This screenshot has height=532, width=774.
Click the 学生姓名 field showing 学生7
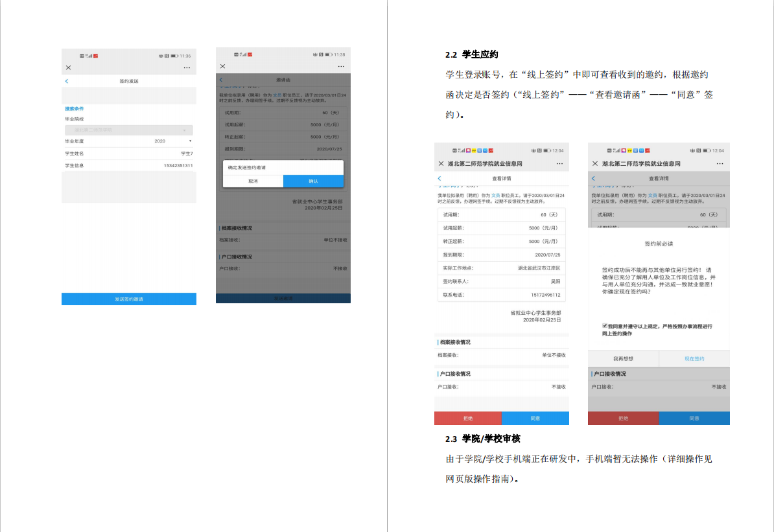click(129, 154)
